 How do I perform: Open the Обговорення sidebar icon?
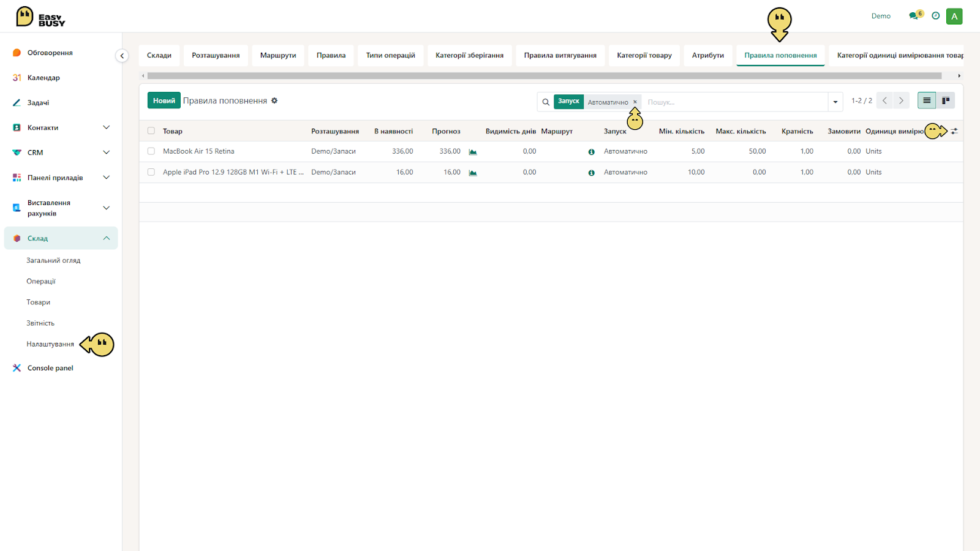(x=17, y=53)
